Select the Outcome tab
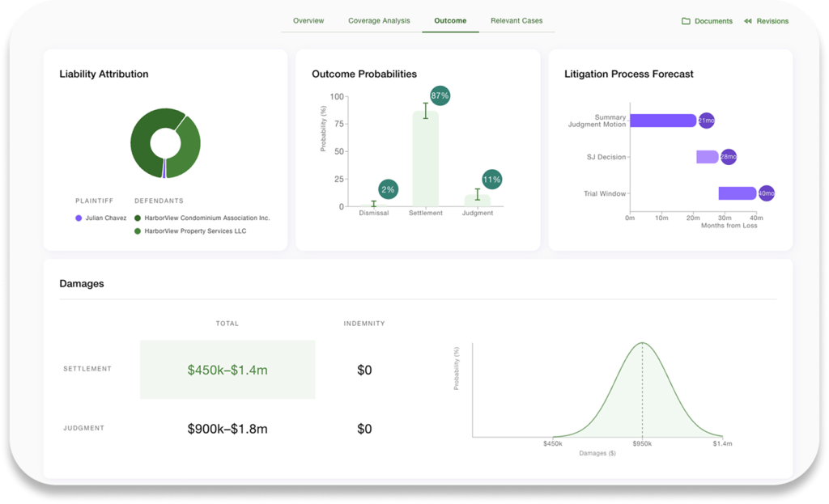The height and width of the screenshot is (504, 829). click(450, 20)
